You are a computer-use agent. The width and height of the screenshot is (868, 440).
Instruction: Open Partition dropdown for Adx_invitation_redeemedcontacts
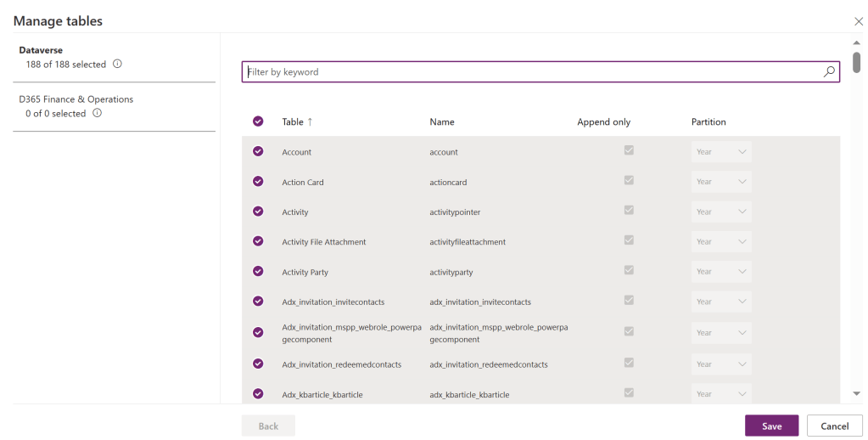(721, 364)
